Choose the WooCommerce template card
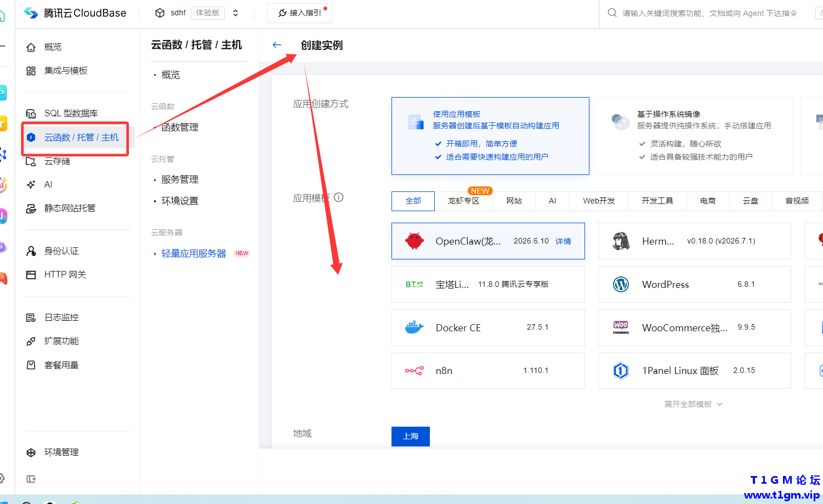823x504 pixels. 695,327
